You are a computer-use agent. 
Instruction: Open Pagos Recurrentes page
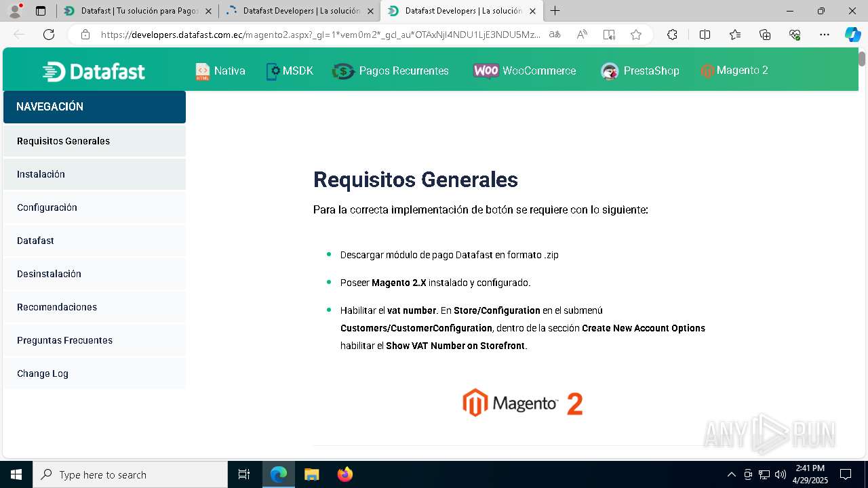(403, 70)
